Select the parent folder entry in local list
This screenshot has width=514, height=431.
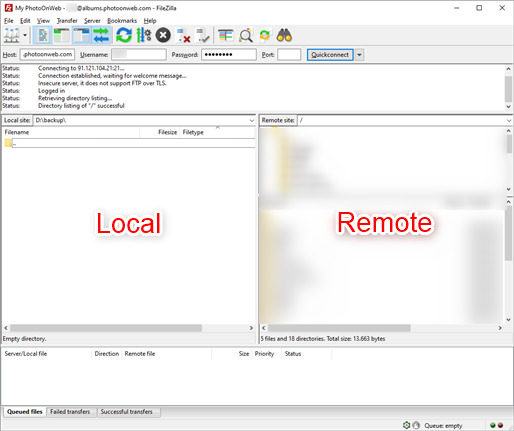[130, 143]
